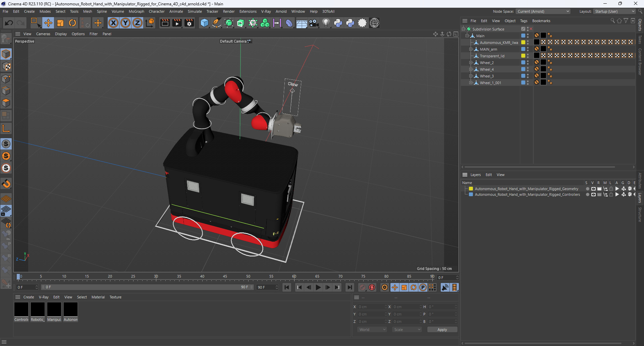Select Controller material thumbnail
This screenshot has width=644, height=346.
[21, 309]
